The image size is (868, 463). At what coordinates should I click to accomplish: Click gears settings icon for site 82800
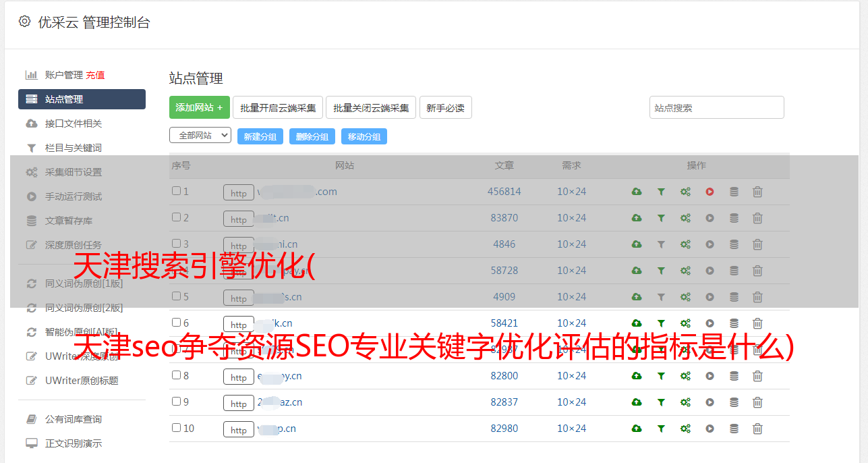coord(685,376)
